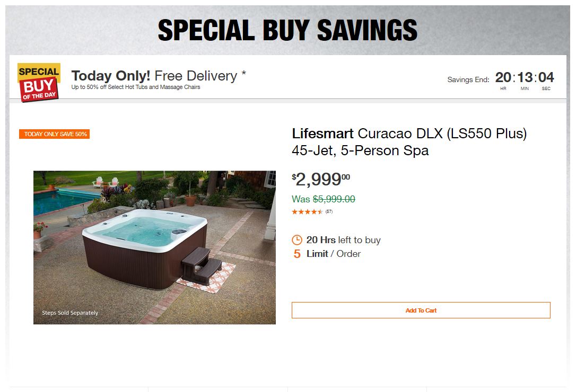Open the (57) reviews count
576x392 pixels.
[329, 212]
